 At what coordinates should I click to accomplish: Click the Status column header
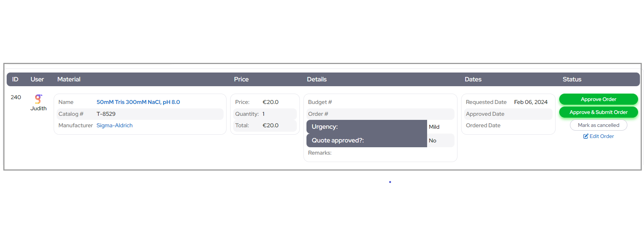tap(571, 79)
